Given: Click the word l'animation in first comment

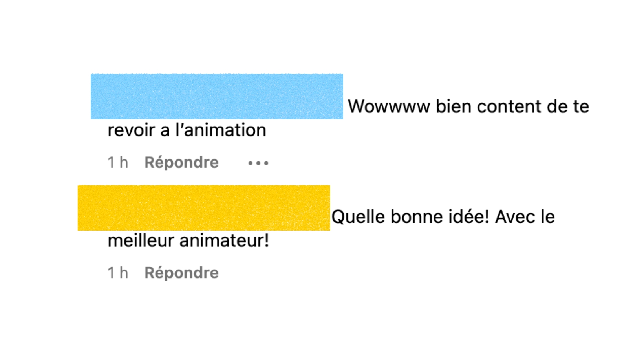Looking at the screenshot, I should 221,130.
